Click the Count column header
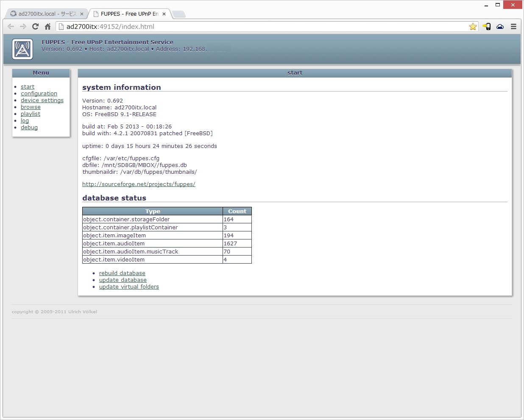The image size is (524, 420). (237, 211)
